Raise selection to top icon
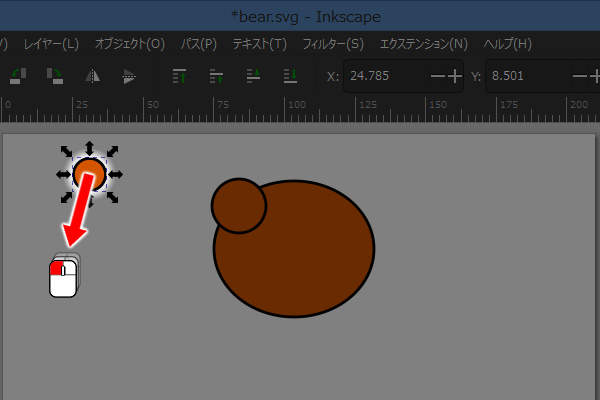 [x=179, y=76]
